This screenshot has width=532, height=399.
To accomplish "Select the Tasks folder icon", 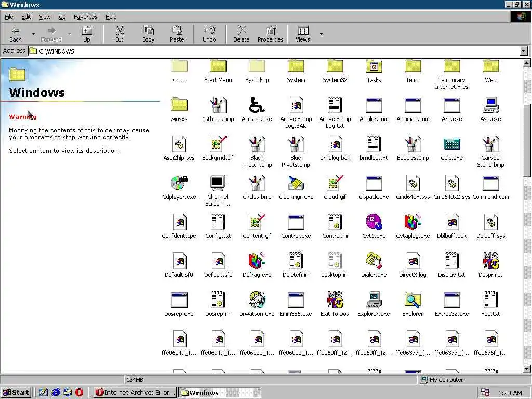I will pos(374,66).
